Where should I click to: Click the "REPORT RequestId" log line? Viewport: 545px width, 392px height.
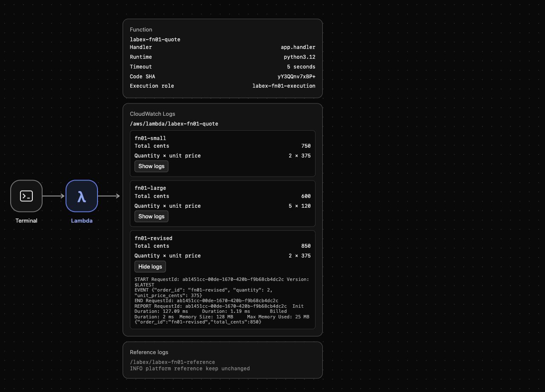[222, 312]
